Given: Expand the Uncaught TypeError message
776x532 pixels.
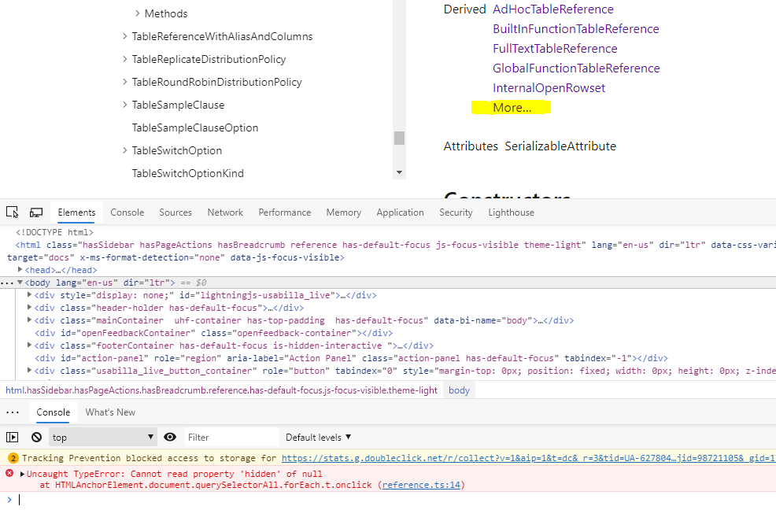Looking at the screenshot, I should (x=22, y=474).
